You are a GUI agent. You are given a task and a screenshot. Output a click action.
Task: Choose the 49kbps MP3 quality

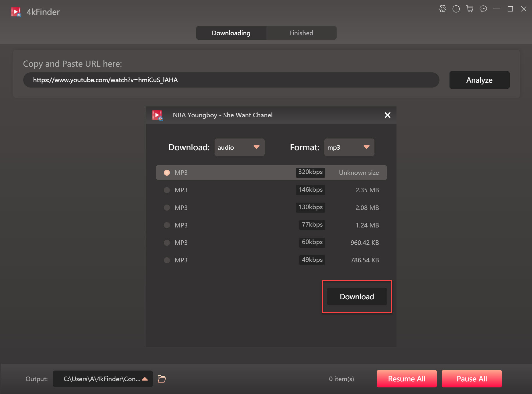pyautogui.click(x=167, y=260)
